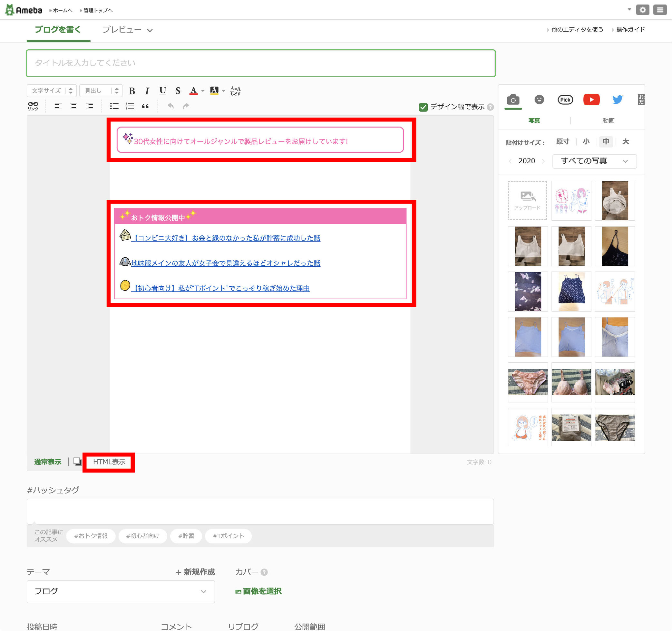Click 画像を選択 cover link
672x631 pixels.
coord(258,591)
